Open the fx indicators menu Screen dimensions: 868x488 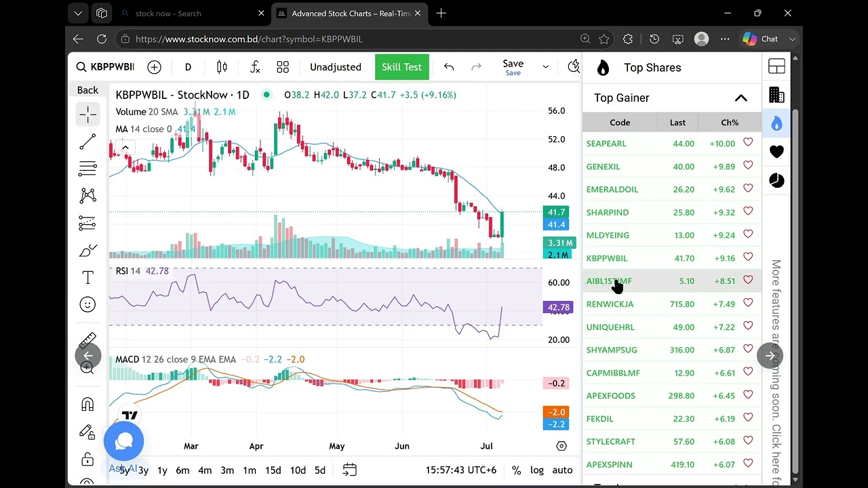point(255,67)
